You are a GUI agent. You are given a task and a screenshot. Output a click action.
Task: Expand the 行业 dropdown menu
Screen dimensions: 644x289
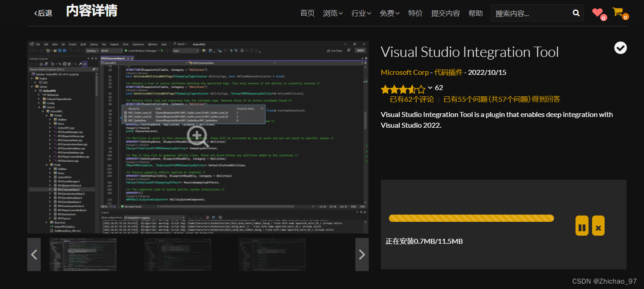(361, 13)
